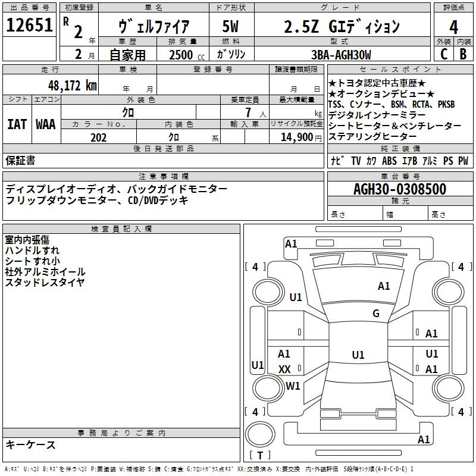This screenshot has width=476, height=476.
Task: Select the inspector note 社外アルミホイール
Action: coord(45,272)
